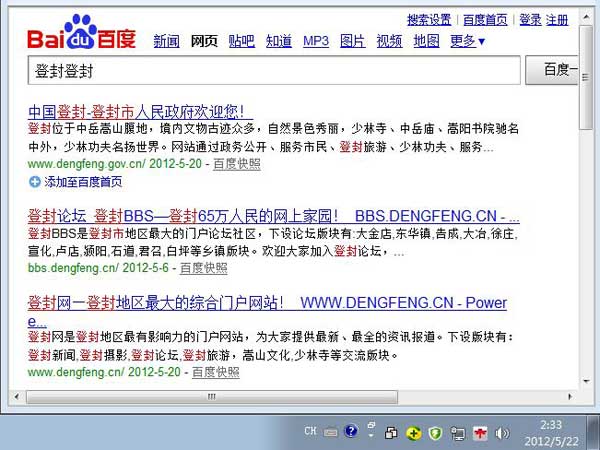600x450 pixels.
Task: Click the red gift-box tray icon
Action: (480, 433)
